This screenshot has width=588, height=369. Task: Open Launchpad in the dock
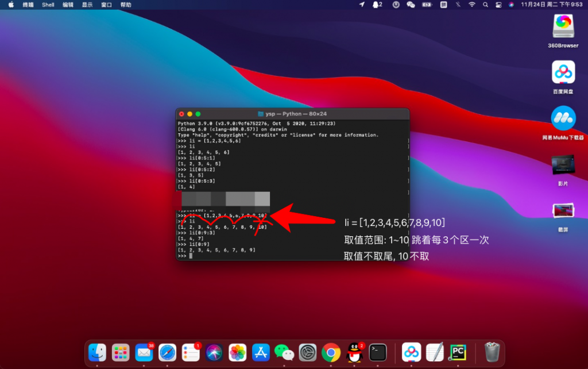[x=121, y=352]
